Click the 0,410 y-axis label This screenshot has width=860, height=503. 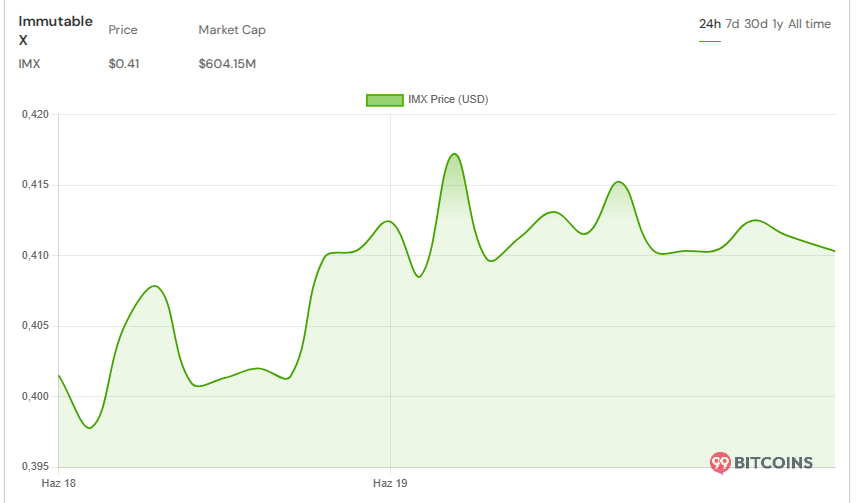point(35,255)
